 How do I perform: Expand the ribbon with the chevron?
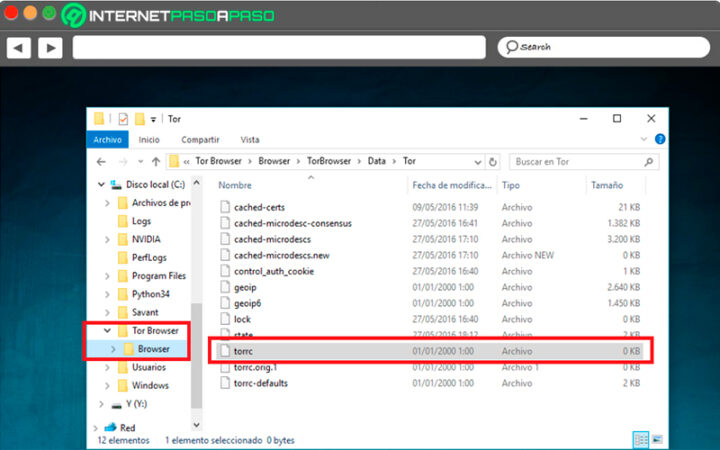pyautogui.click(x=644, y=139)
